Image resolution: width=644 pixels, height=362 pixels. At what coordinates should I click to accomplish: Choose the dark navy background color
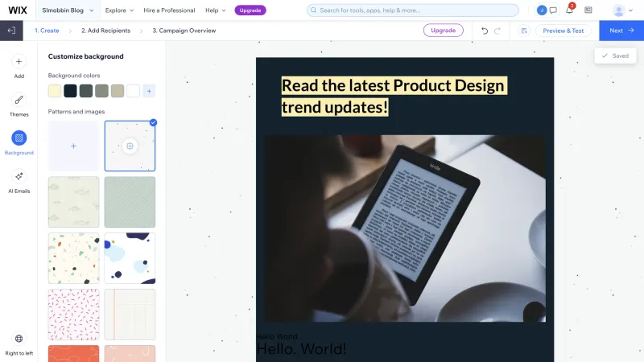coord(70,91)
